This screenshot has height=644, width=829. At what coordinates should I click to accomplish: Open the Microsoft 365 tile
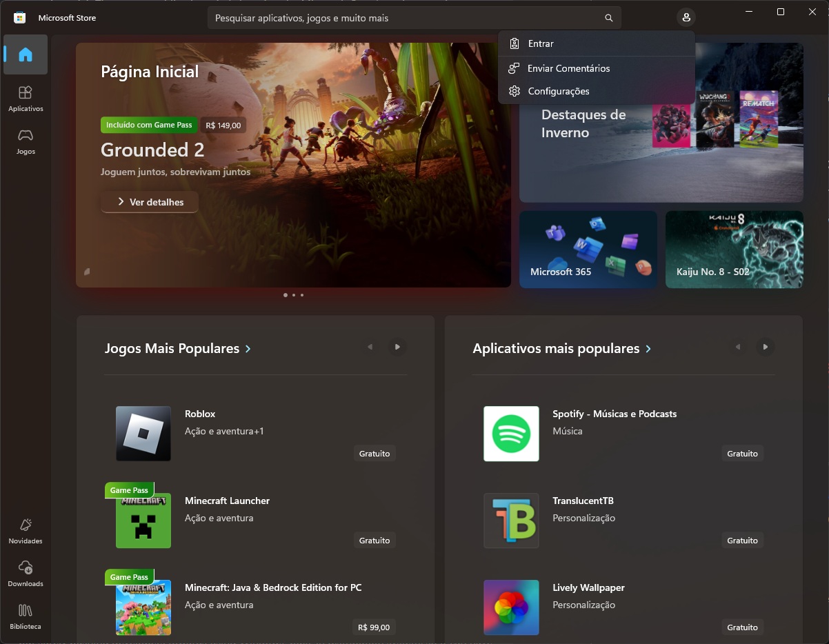588,249
